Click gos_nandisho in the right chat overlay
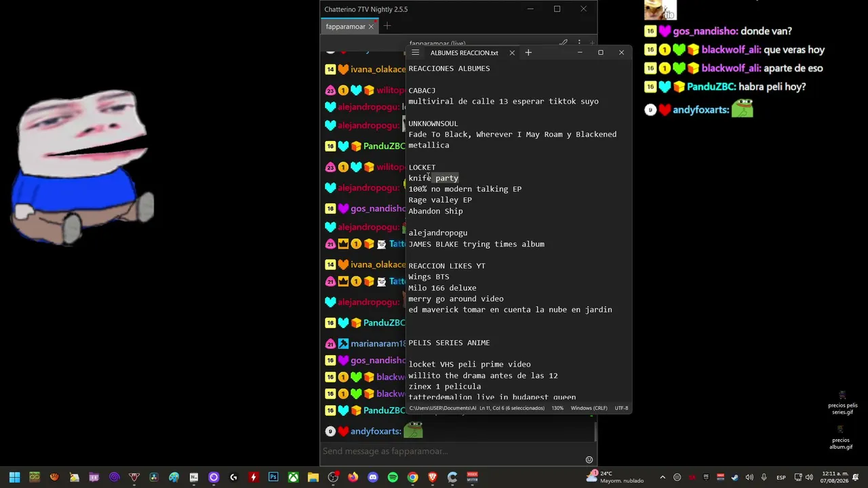Image resolution: width=868 pixels, height=488 pixels. coord(705,31)
